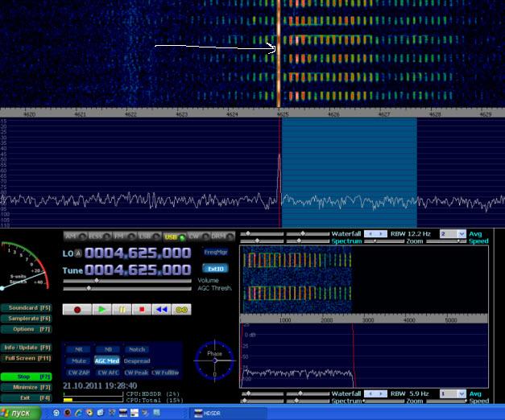Open Options [F7] menu
505x420 pixels.
tap(26, 329)
